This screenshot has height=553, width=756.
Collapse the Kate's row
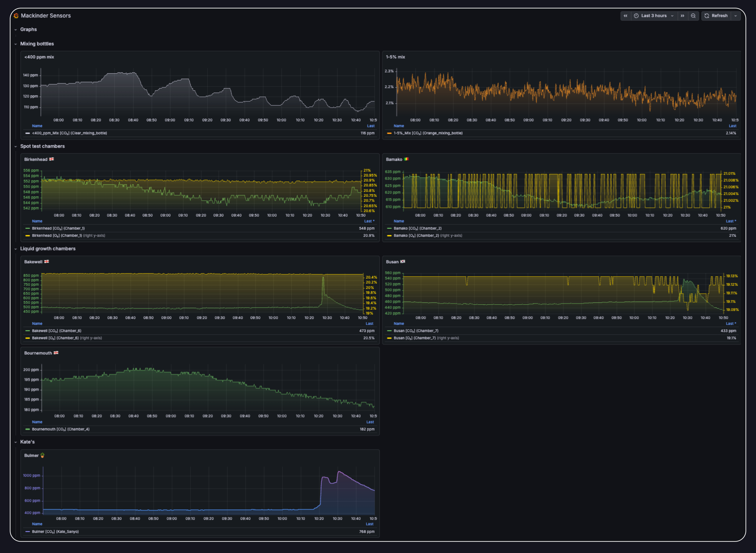16,442
